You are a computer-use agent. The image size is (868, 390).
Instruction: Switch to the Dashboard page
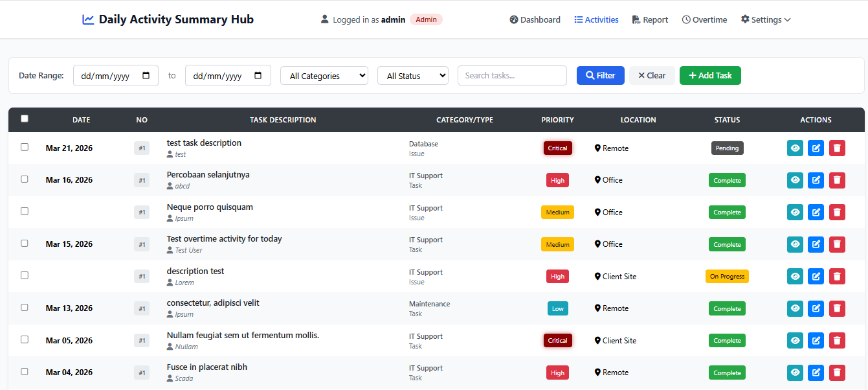click(x=535, y=19)
